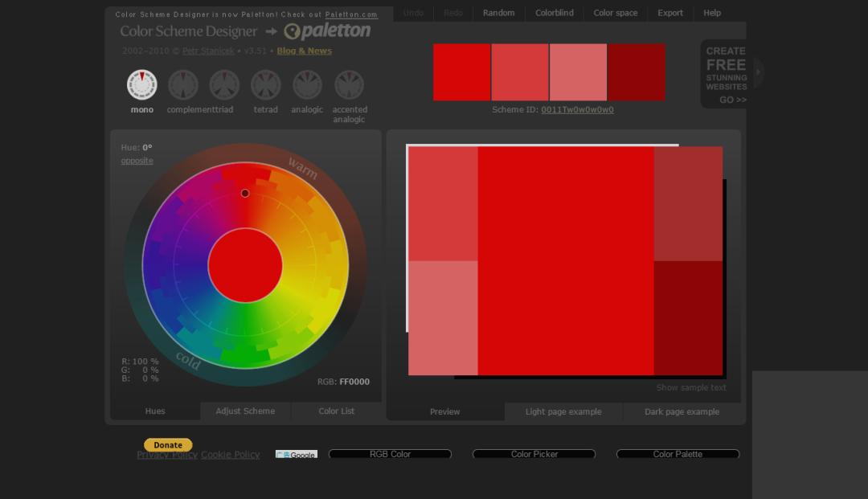868x499 pixels.
Task: Switch to the Adjust Scheme tab
Action: [x=245, y=411]
